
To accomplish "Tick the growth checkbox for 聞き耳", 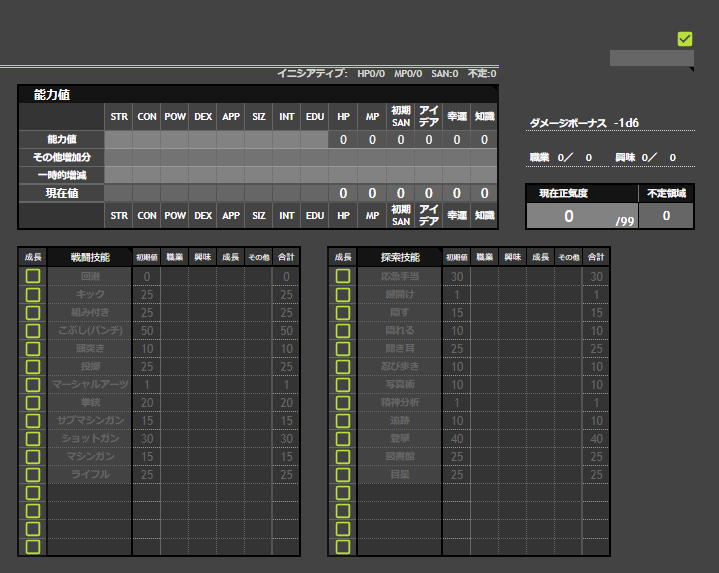I will coord(343,348).
